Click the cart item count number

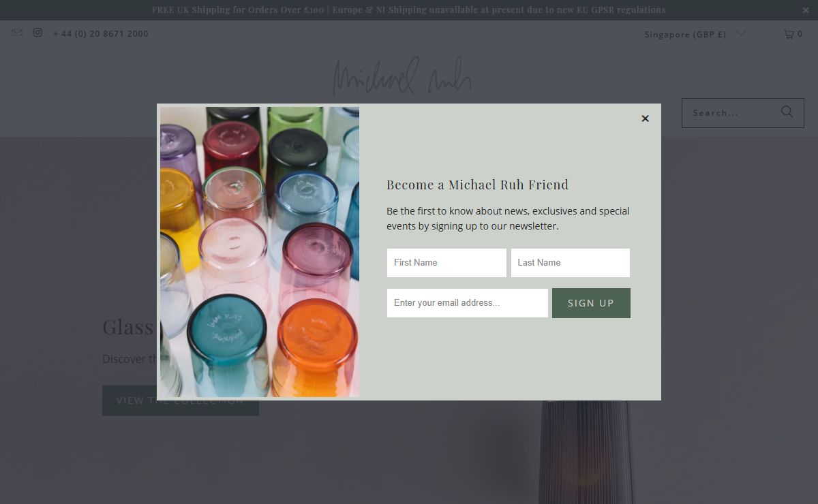800,34
